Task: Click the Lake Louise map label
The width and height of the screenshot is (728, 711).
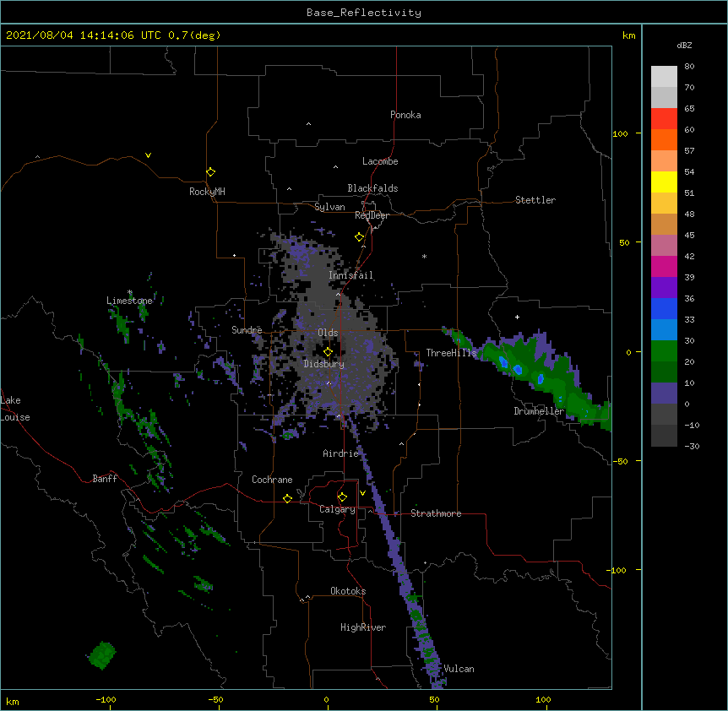Action: [x=15, y=409]
